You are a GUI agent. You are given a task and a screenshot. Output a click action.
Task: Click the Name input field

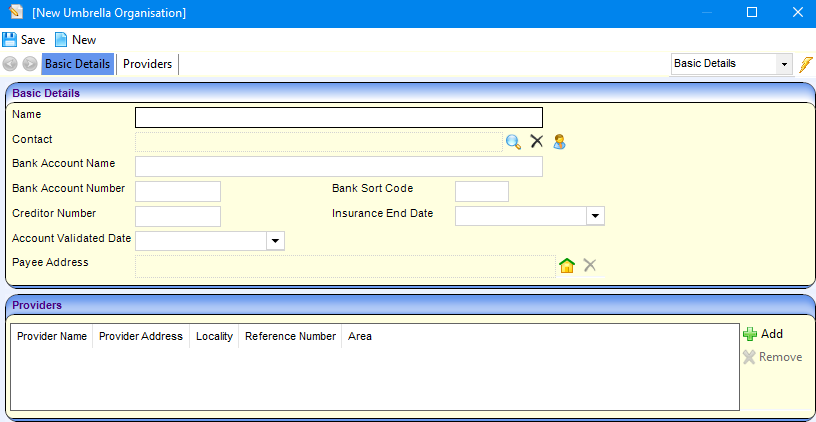pyautogui.click(x=338, y=117)
